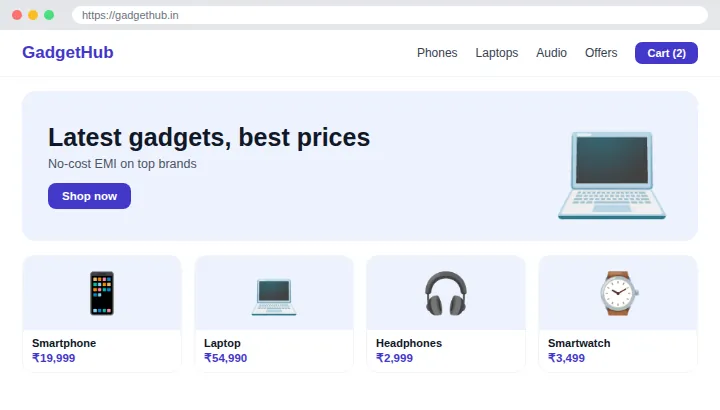The width and height of the screenshot is (720, 410).
Task: Open the Cart (2) button
Action: click(666, 53)
